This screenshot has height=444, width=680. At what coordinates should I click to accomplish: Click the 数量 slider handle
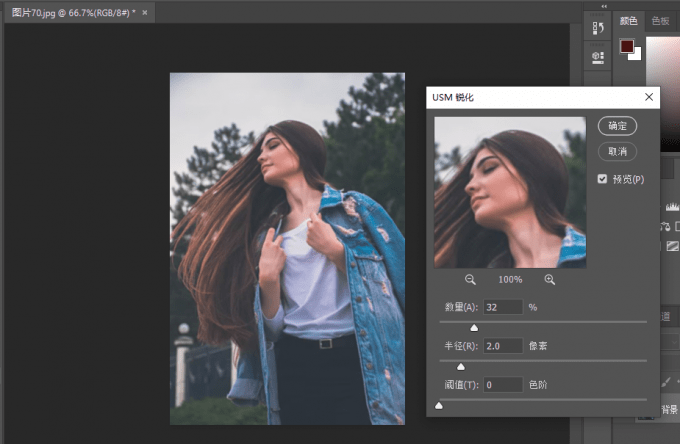[474, 327]
